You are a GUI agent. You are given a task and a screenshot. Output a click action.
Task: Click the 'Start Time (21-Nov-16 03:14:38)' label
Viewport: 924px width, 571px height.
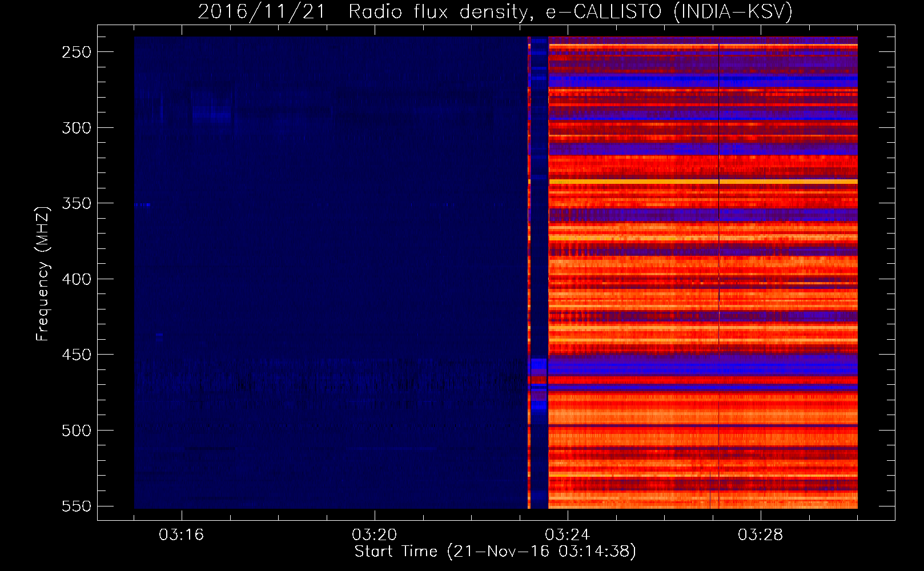tap(495, 552)
